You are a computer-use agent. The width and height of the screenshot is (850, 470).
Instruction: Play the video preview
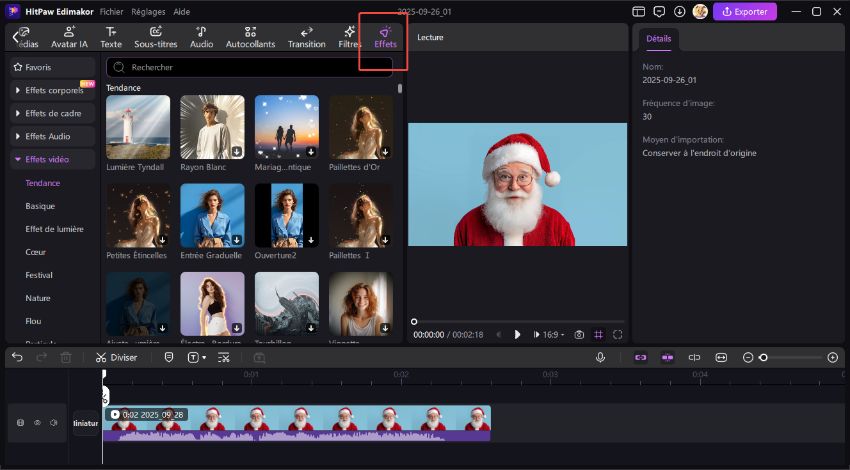pos(517,335)
